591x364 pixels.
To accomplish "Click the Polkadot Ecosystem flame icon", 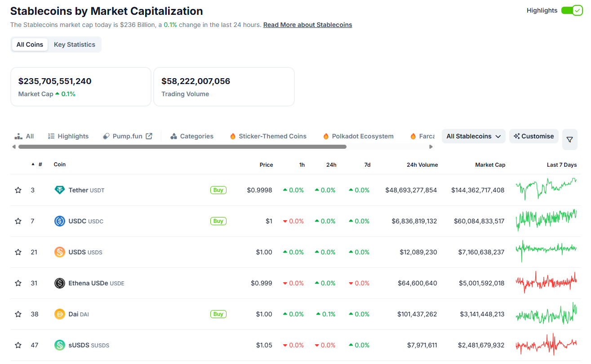I will [326, 136].
